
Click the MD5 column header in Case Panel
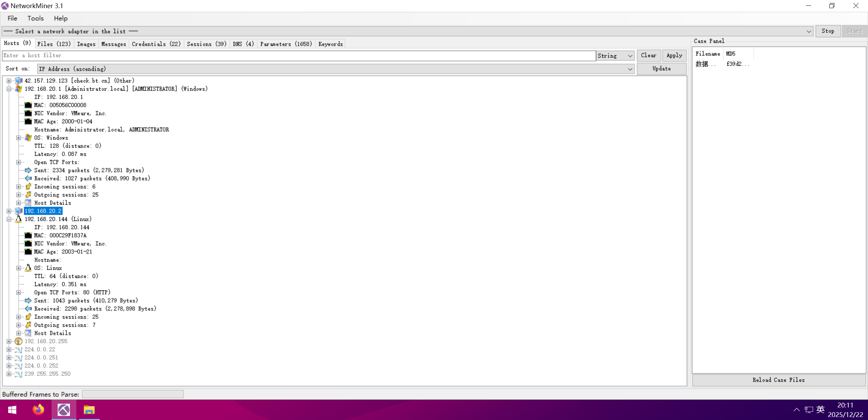738,54
